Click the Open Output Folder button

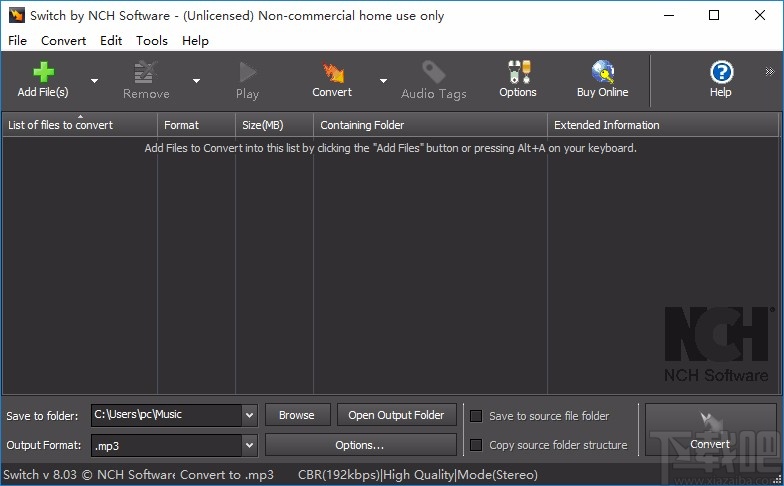pyautogui.click(x=396, y=415)
